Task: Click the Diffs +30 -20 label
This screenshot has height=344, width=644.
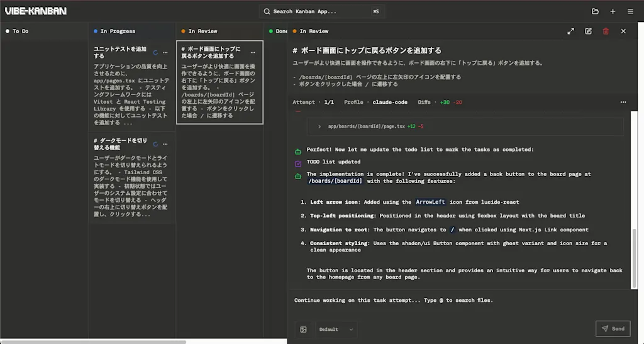Action: coord(440,103)
